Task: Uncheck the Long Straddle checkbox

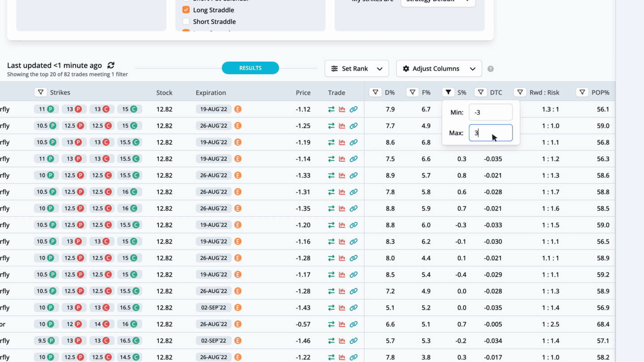Action: click(186, 10)
